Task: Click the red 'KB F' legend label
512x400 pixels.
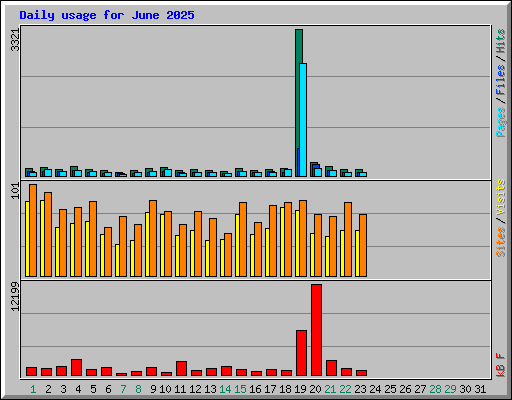Action: (x=501, y=365)
